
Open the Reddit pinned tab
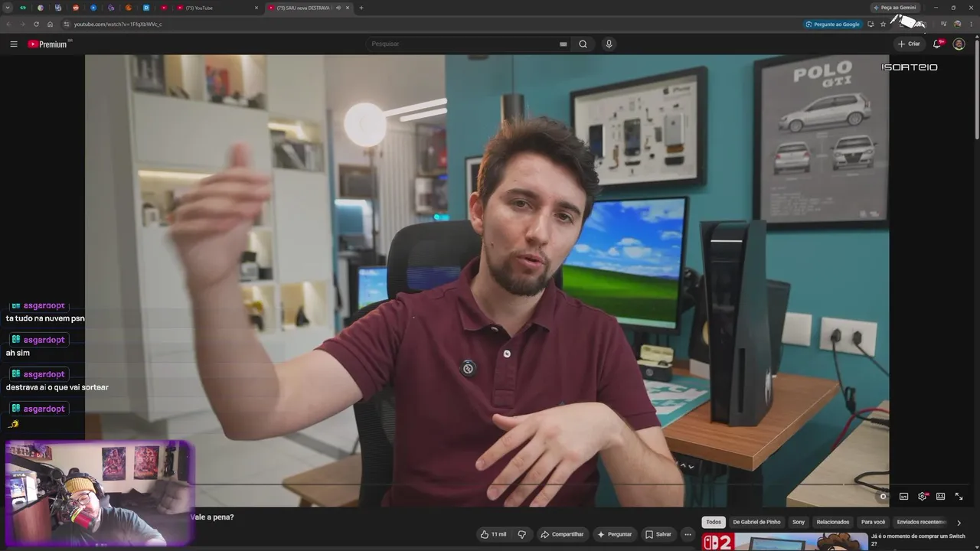[x=76, y=8]
